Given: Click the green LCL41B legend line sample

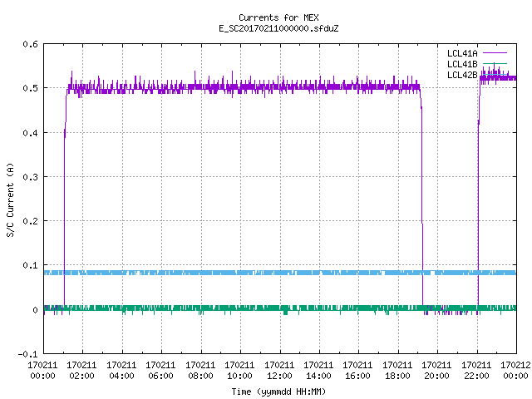Looking at the screenshot, I should pos(495,63).
